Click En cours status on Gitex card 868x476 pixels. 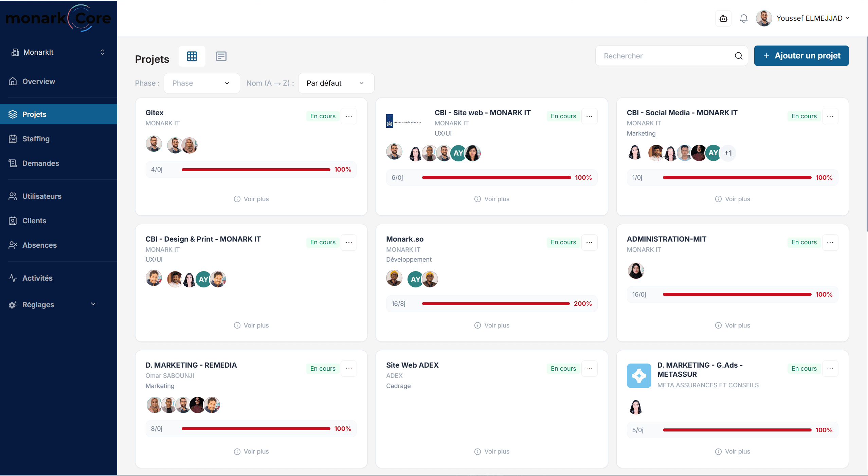coord(323,116)
